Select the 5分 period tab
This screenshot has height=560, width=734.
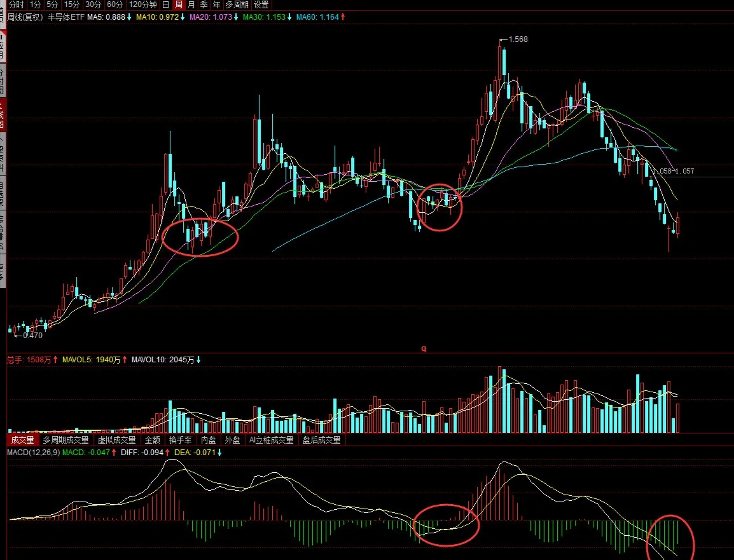(52, 4)
